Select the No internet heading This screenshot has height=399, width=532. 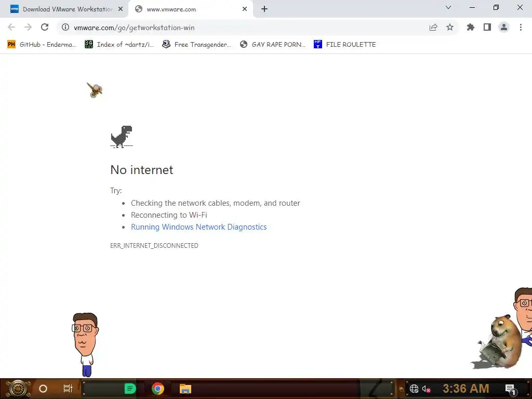click(x=142, y=170)
